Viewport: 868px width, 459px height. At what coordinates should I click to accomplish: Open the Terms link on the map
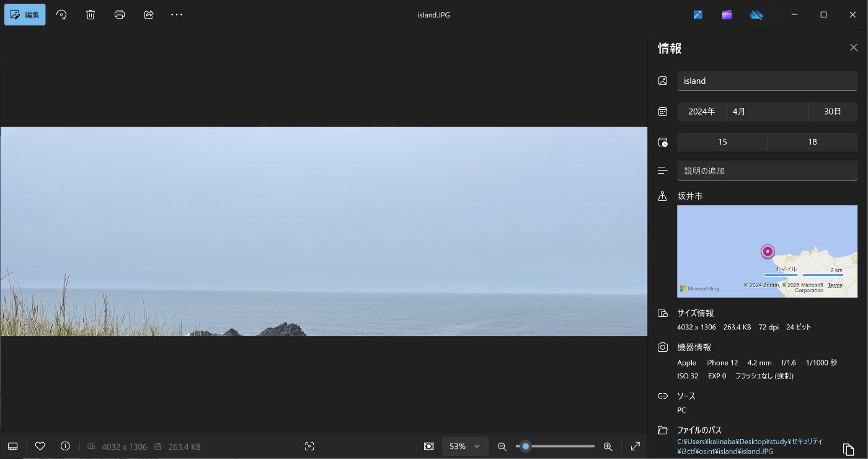click(835, 285)
